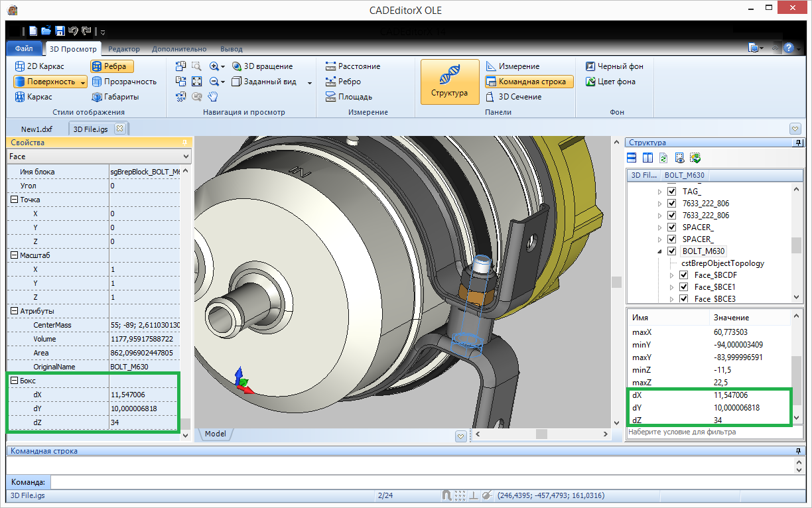Uncheck the TAG_ item checkbox

point(672,192)
